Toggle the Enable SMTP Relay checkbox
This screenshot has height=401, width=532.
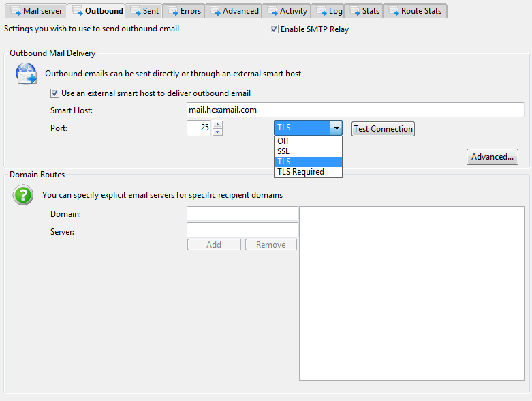click(x=274, y=29)
